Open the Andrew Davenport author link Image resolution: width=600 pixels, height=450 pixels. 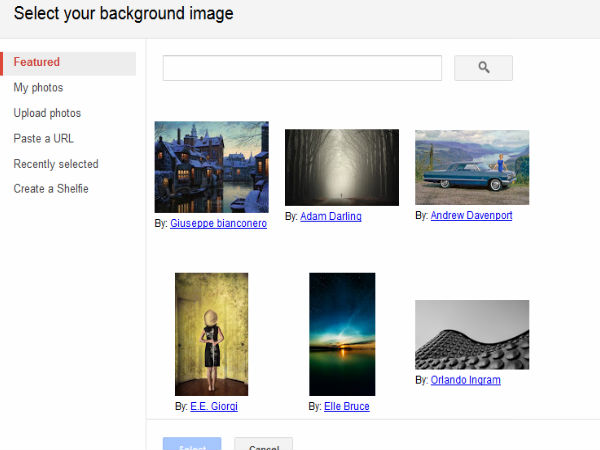pyautogui.click(x=471, y=215)
